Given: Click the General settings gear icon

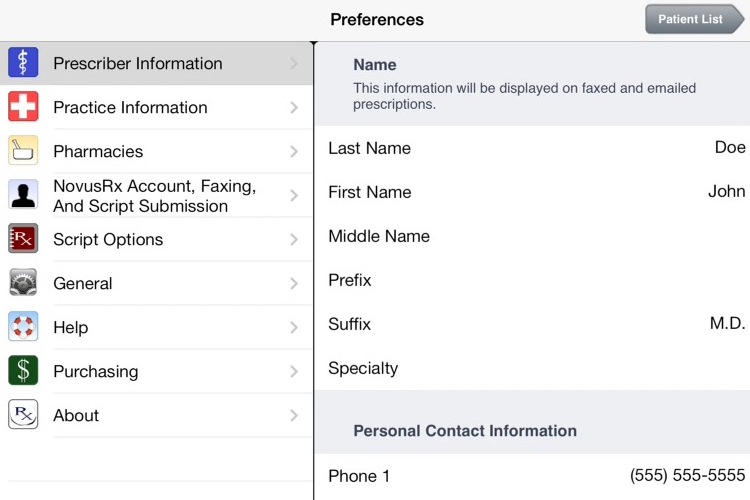Looking at the screenshot, I should pos(23,283).
